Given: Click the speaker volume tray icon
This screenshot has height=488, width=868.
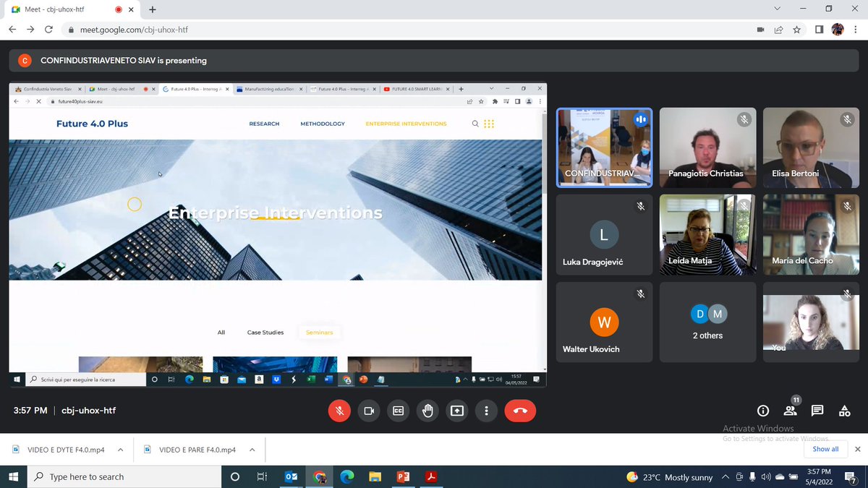Looking at the screenshot, I should pos(766,476).
